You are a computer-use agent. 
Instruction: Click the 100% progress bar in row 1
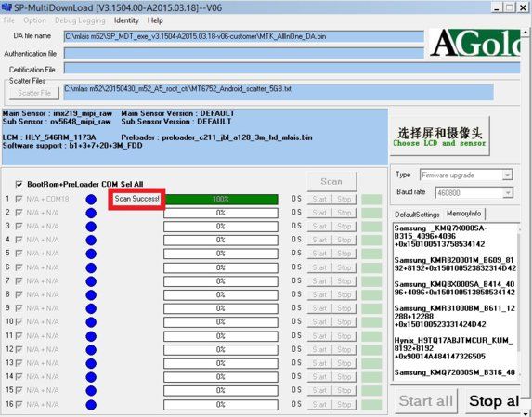pos(221,199)
